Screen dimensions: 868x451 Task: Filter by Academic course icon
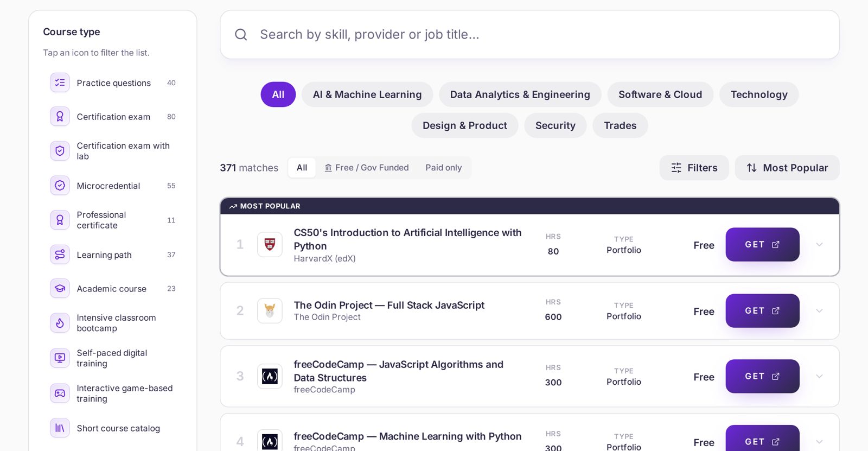(x=60, y=289)
